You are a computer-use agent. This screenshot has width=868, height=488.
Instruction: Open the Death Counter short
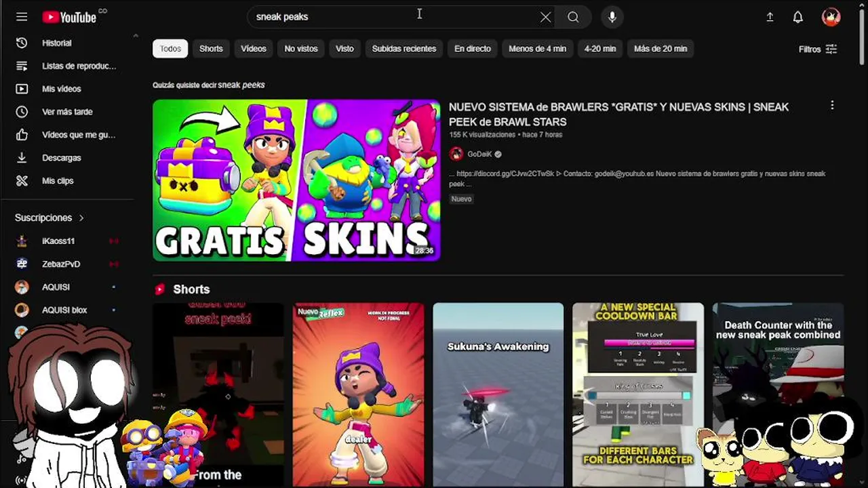click(778, 394)
